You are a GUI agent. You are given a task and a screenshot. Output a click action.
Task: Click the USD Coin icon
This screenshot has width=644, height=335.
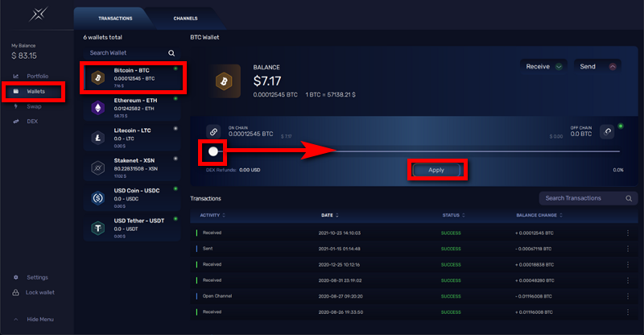tap(97, 198)
